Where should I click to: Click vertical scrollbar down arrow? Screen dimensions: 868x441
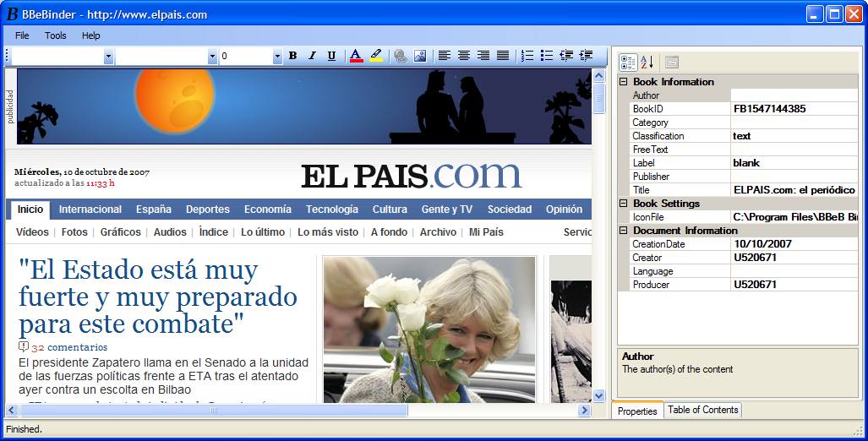[x=599, y=395]
